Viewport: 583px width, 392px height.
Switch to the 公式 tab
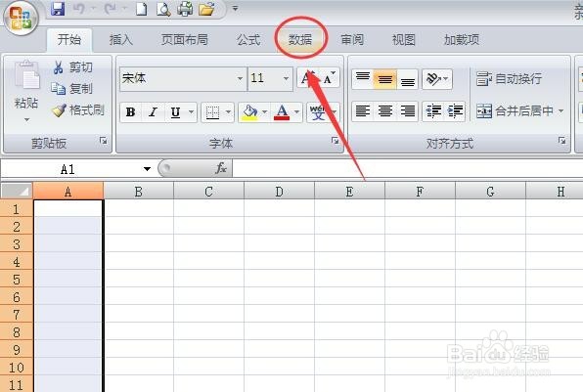click(248, 39)
